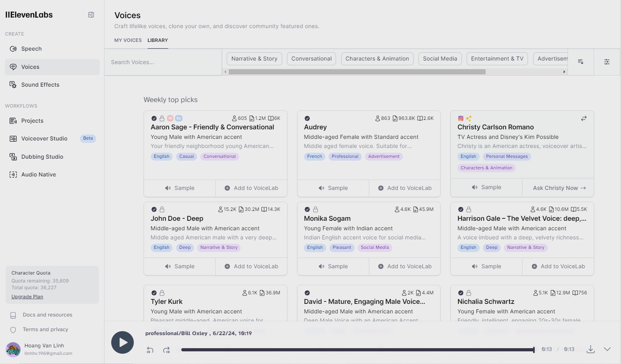621x364 pixels.
Task: Rewind the audio player 10 seconds
Action: (x=150, y=350)
